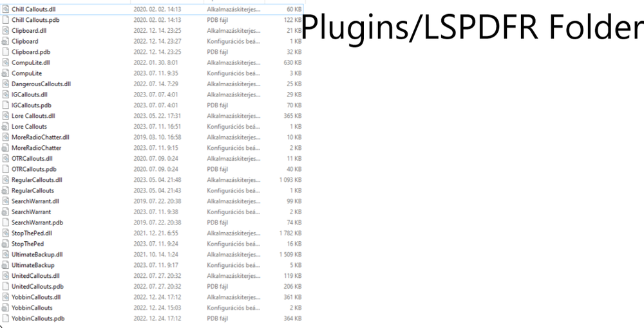644x328 pixels.
Task: Select the OTRCallouts.dll file icon
Action: [x=5, y=158]
